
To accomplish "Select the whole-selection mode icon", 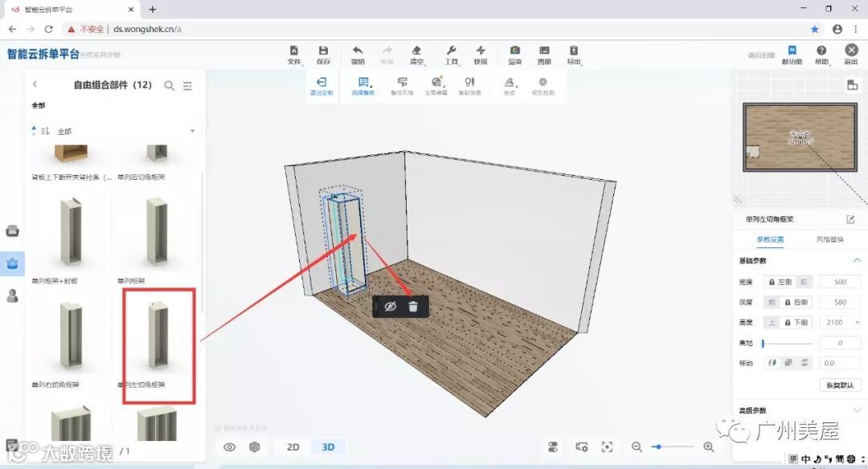I will [x=363, y=86].
